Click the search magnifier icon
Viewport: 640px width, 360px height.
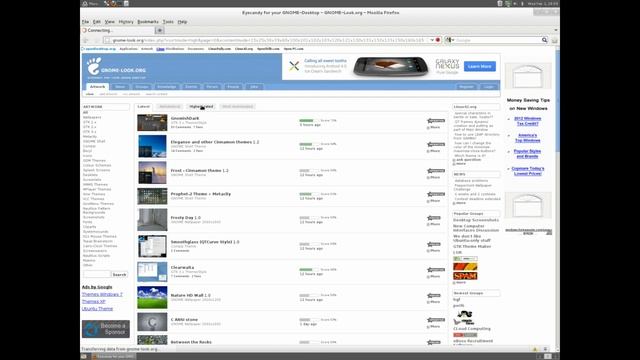point(544,40)
